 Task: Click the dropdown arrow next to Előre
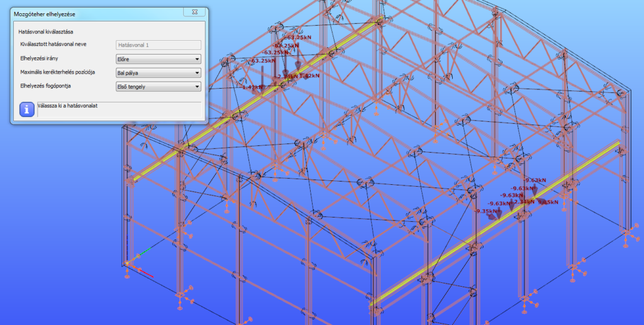pyautogui.click(x=197, y=60)
